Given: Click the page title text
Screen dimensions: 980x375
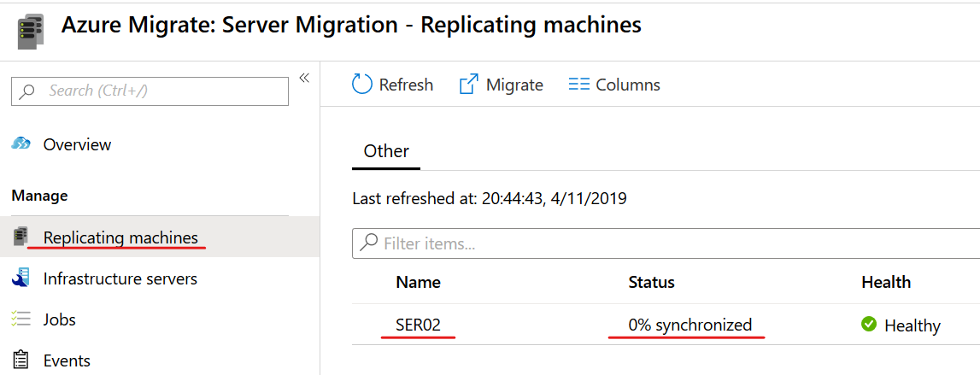Looking at the screenshot, I should pyautogui.click(x=351, y=25).
